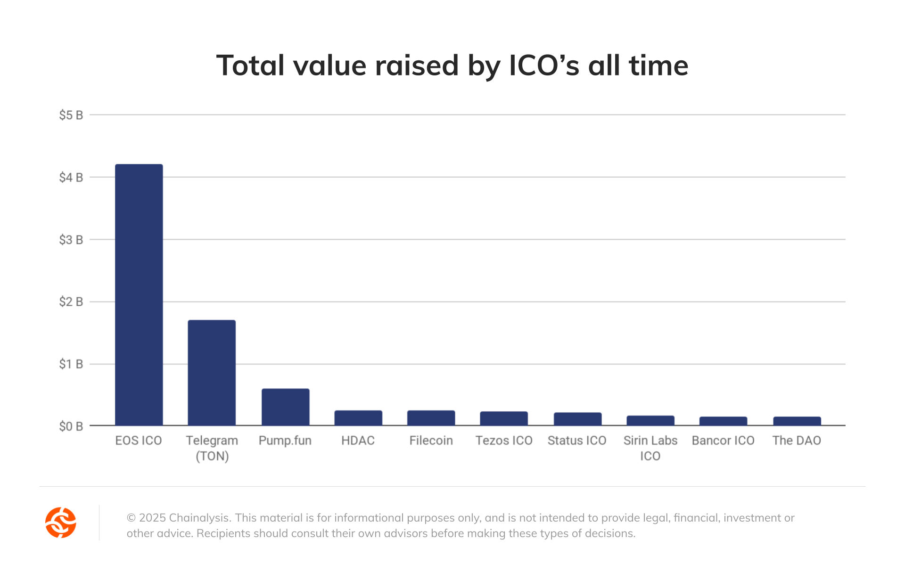Click the Chainalysis copyright disclaimer text
Image resolution: width=905 pixels, height=588 pixels.
click(460, 525)
